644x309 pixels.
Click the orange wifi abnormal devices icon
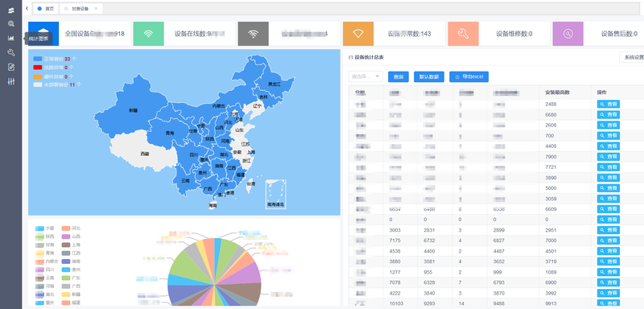(x=358, y=34)
